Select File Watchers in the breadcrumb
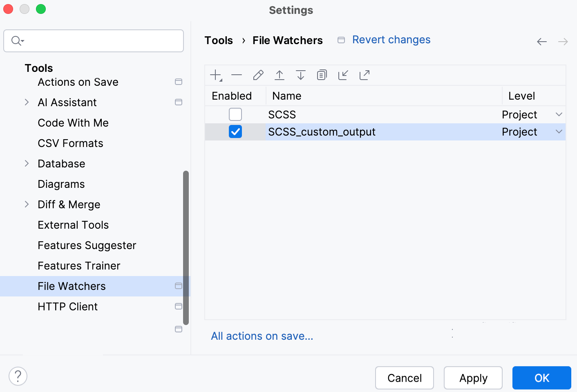 (287, 40)
